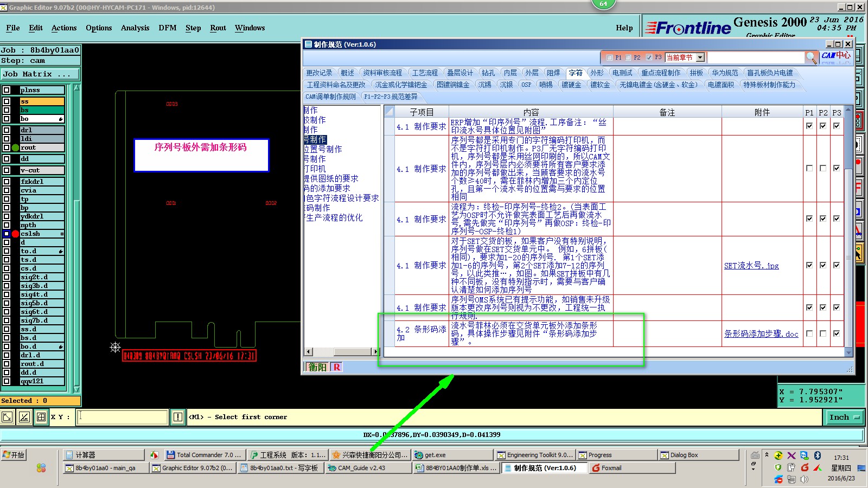Click the red R icon at dialog bottom
The height and width of the screenshot is (488, 868).
coord(337,367)
